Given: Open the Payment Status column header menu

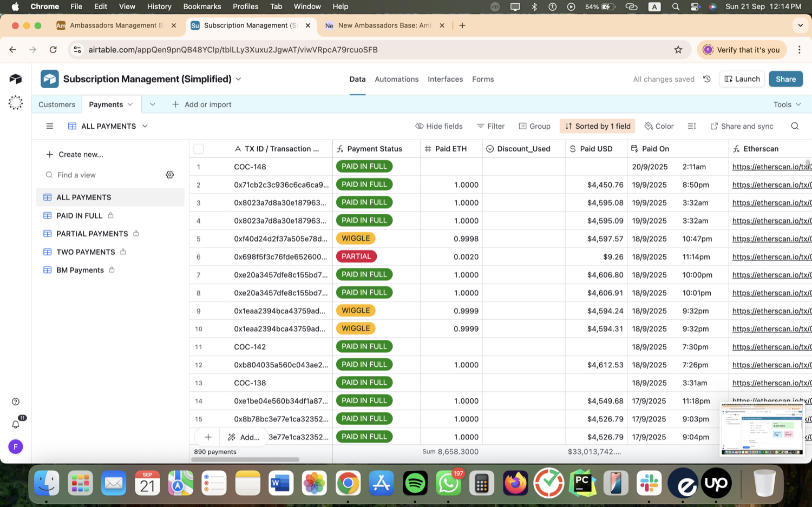Looking at the screenshot, I should coord(376,149).
